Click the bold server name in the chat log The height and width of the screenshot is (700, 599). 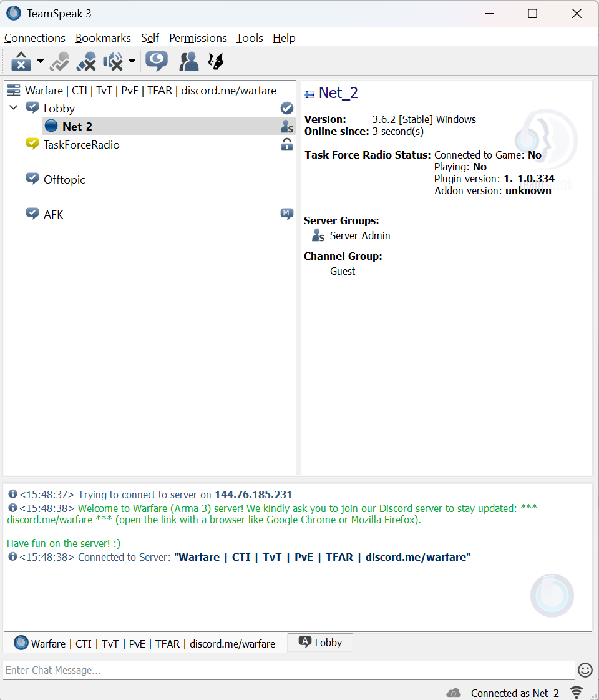coord(322,557)
